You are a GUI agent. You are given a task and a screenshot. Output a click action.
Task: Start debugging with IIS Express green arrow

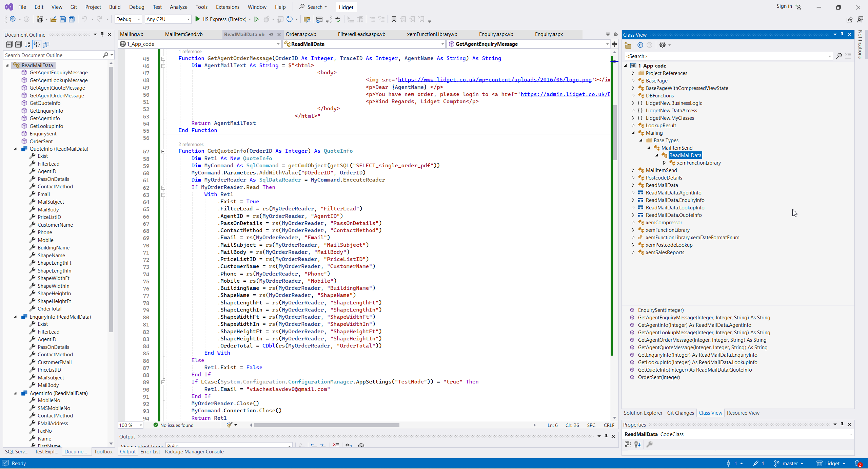[x=198, y=19]
